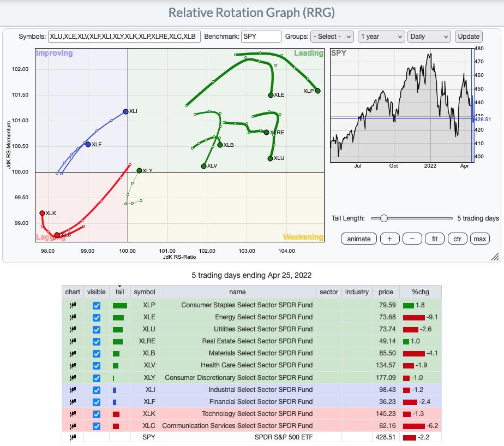This screenshot has width=504, height=446.
Task: Uncheck XLU visible checkbox
Action: [97, 330]
